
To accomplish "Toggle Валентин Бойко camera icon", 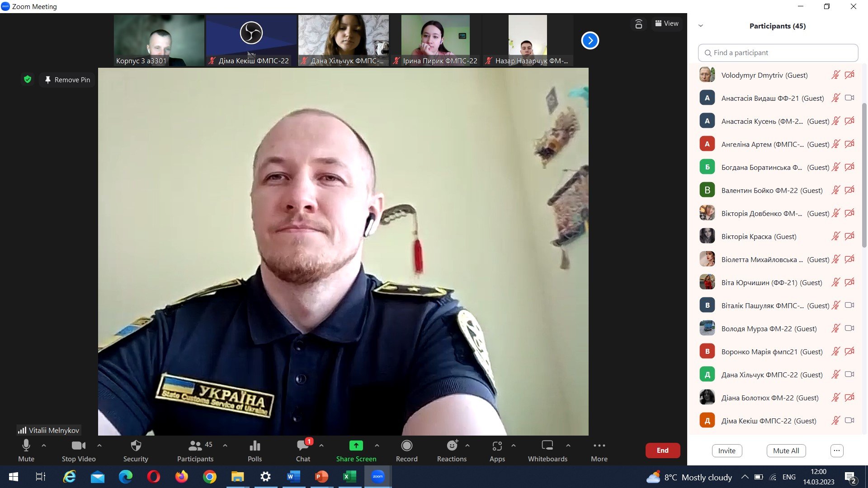I will [849, 190].
